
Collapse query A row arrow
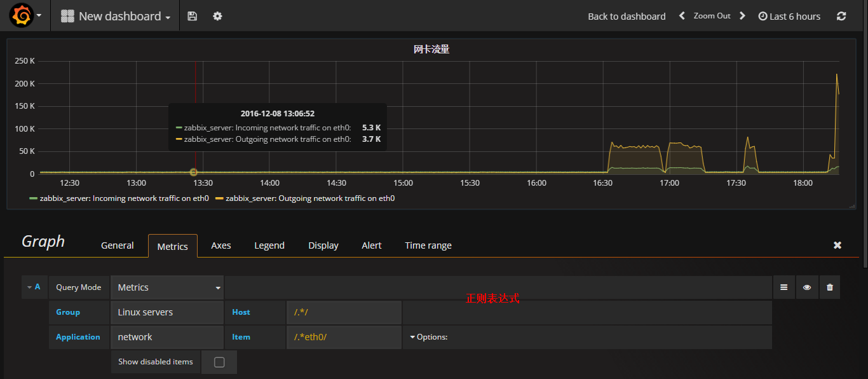[x=29, y=287]
